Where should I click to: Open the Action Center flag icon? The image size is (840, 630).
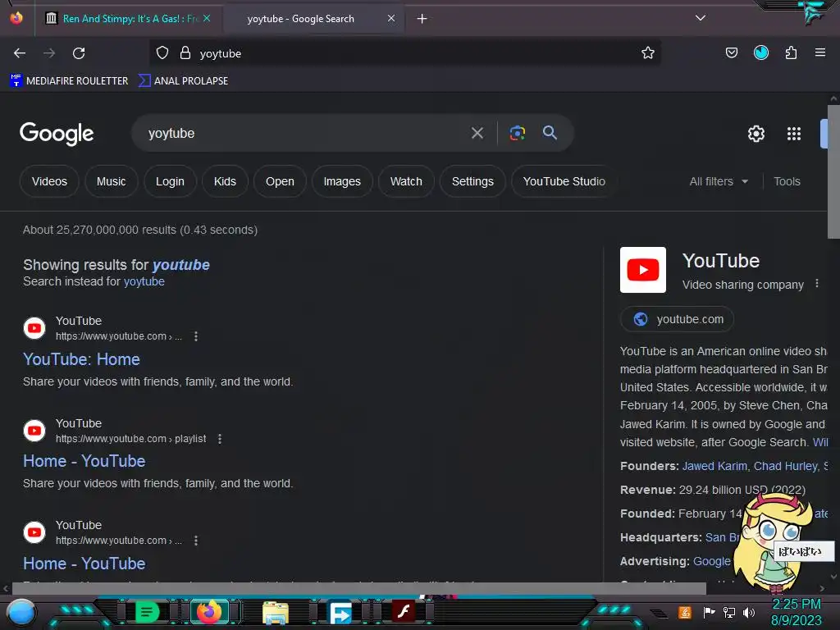point(710,612)
